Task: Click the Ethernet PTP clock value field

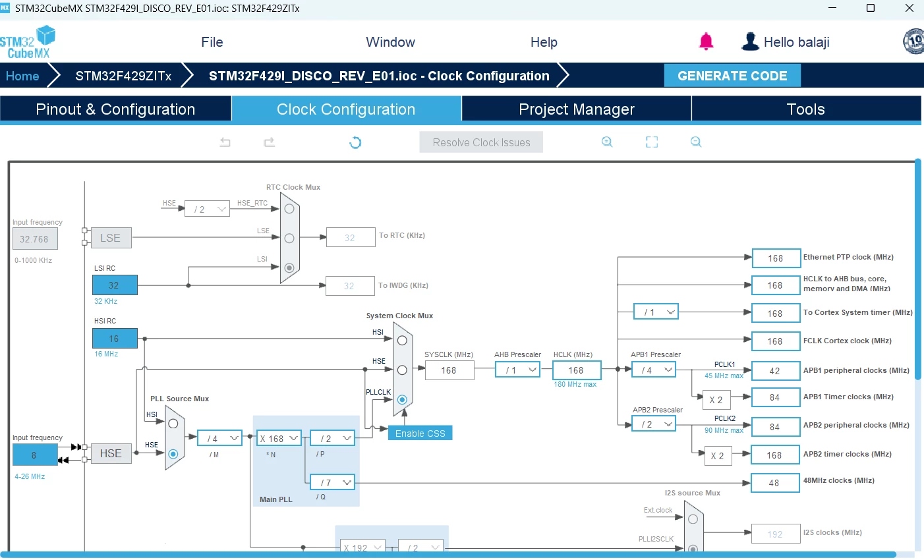Action: pyautogui.click(x=775, y=258)
